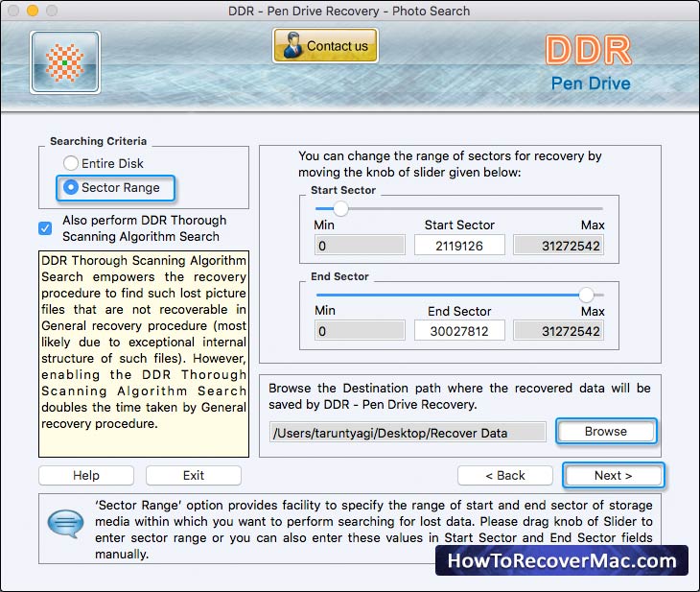Viewport: 700px width, 592px height.
Task: Click the End Sector Max field 31272542
Action: click(x=558, y=331)
